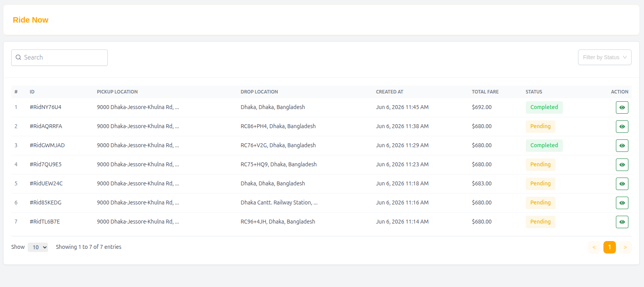Click the Completed badge for #RidNY76U4

point(544,107)
